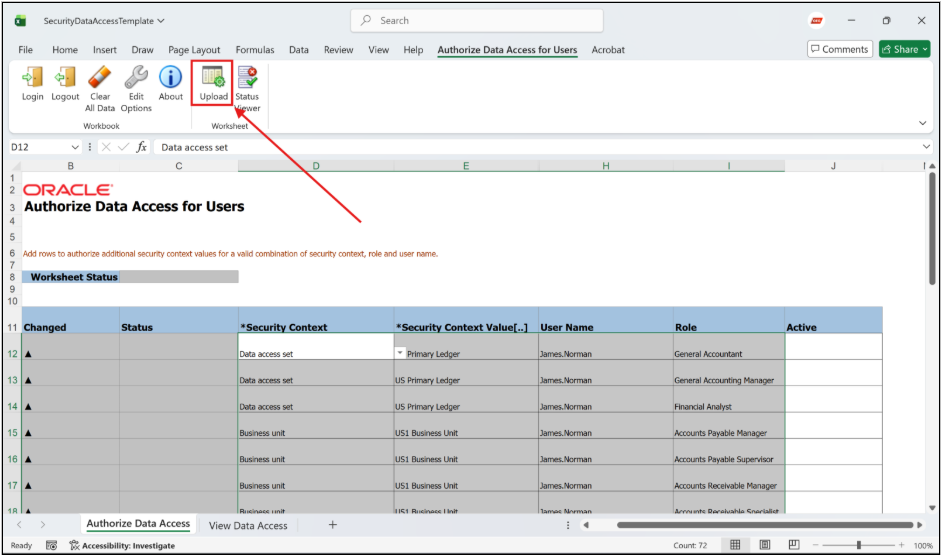This screenshot has width=942, height=558.
Task: Open the Status Viewer icon
Action: coord(247,77)
